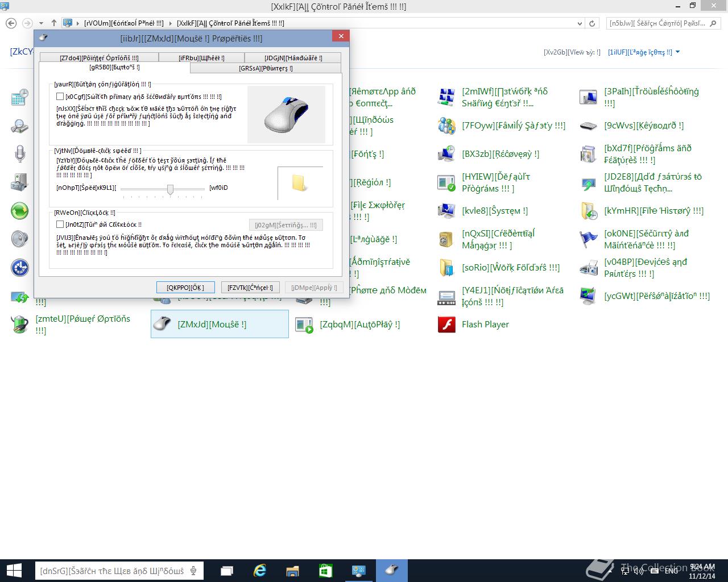728x582 pixels.
Task: Open Internet Explorer from the taskbar
Action: (x=260, y=570)
